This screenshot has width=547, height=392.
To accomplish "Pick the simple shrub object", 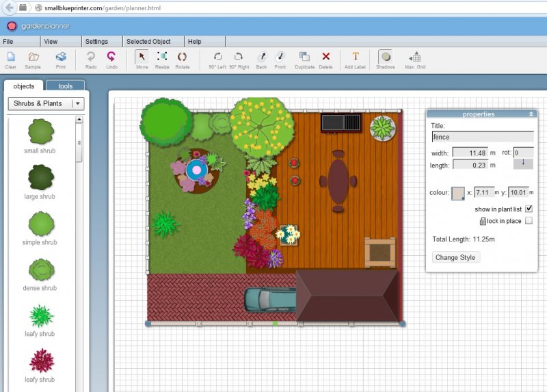I will tap(41, 224).
